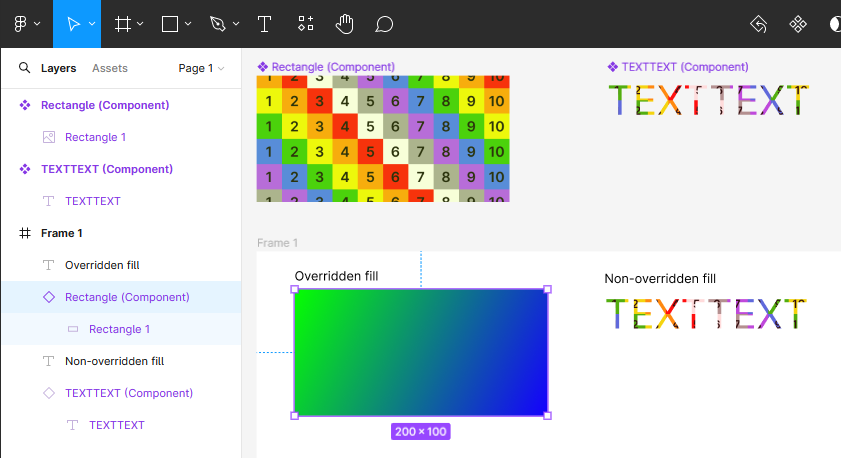841x458 pixels.
Task: Click the green-blue gradient rectangle on canvas
Action: [420, 352]
